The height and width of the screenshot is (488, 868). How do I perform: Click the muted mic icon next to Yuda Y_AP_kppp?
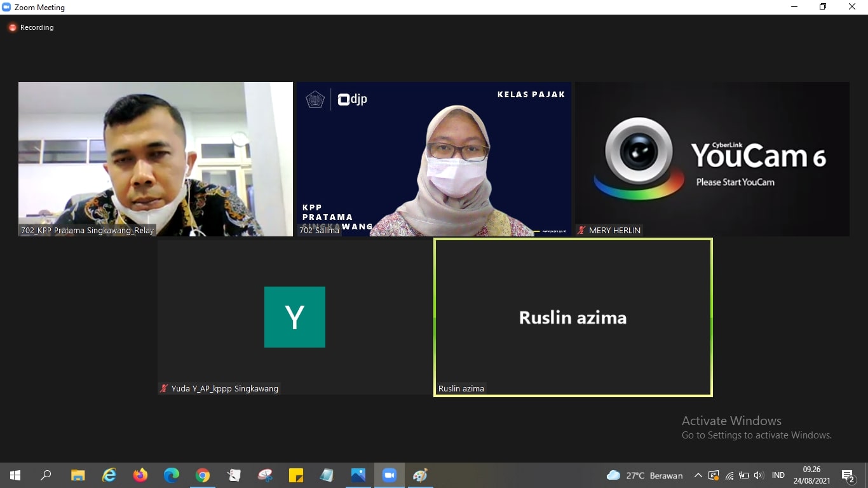164,388
